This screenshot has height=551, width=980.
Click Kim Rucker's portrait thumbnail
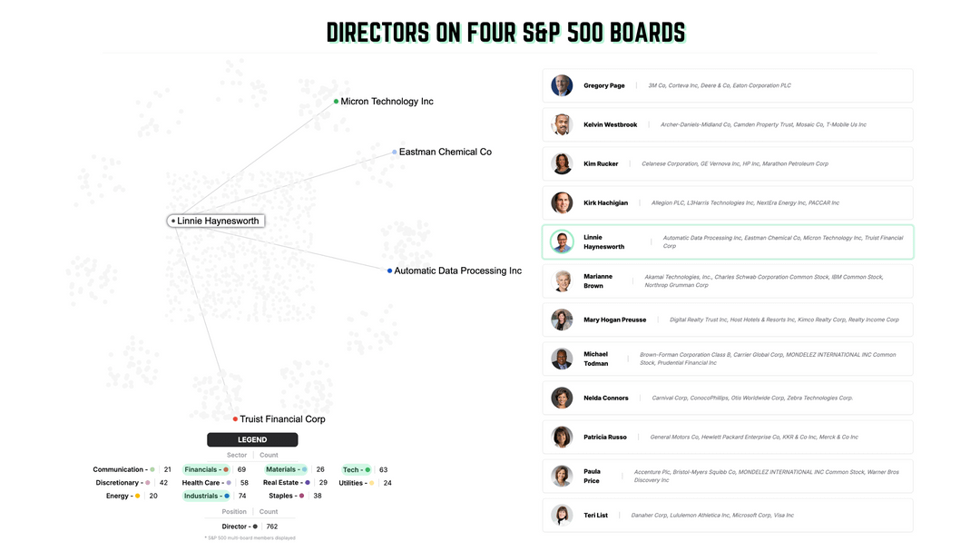tap(562, 163)
